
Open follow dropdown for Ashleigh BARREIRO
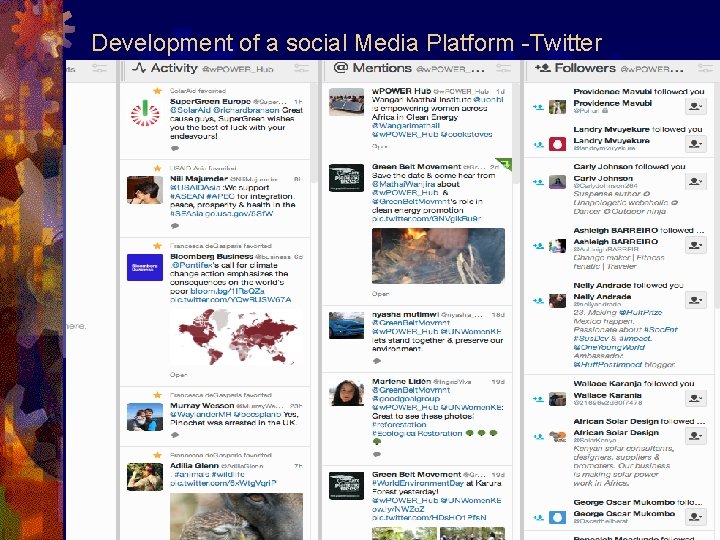point(696,245)
